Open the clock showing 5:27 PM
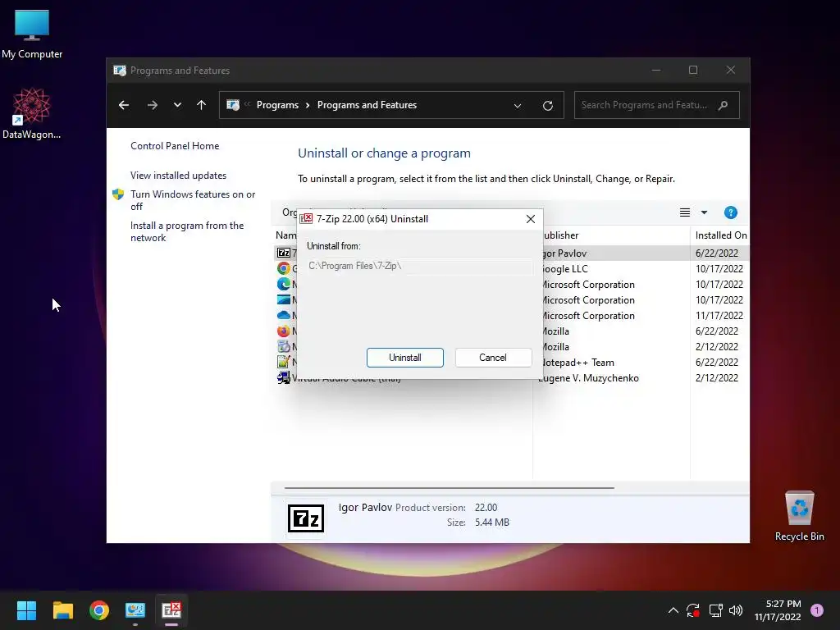Screen dimensions: 840x630 pyautogui.click(x=778, y=610)
